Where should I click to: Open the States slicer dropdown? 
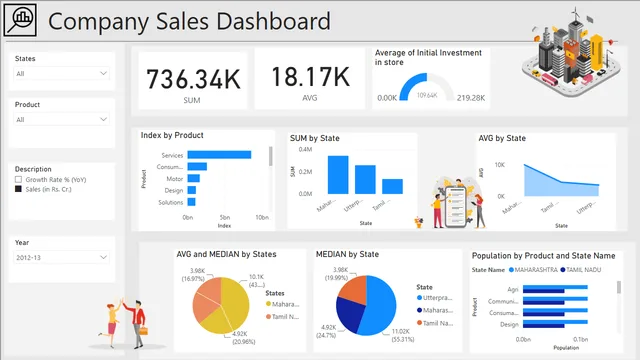pos(62,73)
